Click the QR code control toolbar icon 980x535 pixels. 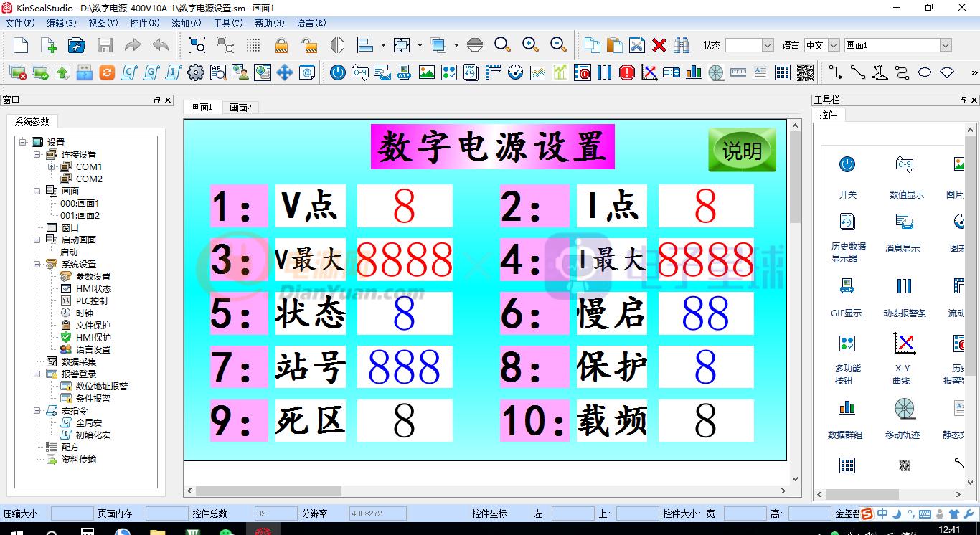click(805, 72)
